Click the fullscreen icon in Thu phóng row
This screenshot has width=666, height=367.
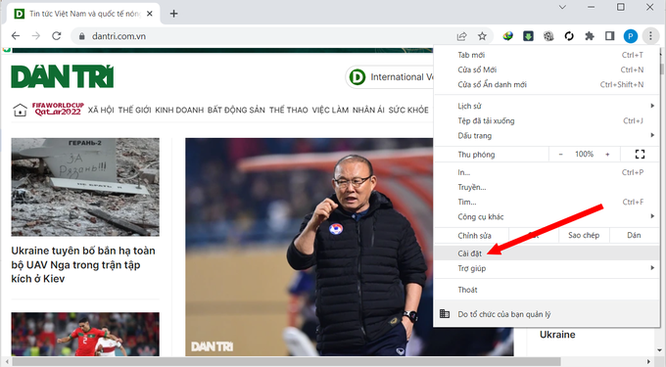click(640, 154)
